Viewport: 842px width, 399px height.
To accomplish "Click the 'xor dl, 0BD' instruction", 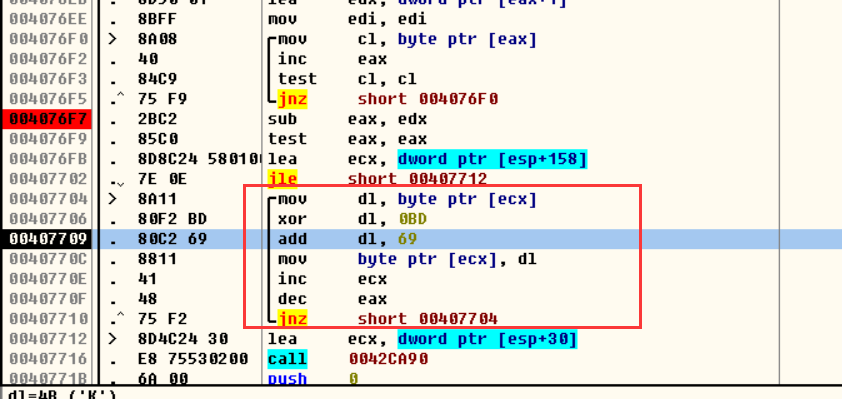I will point(352,219).
